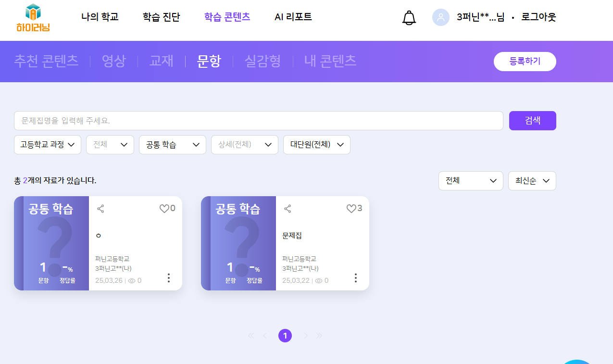The image size is (613, 364).
Task: Click the 등록하기 button
Action: point(525,62)
